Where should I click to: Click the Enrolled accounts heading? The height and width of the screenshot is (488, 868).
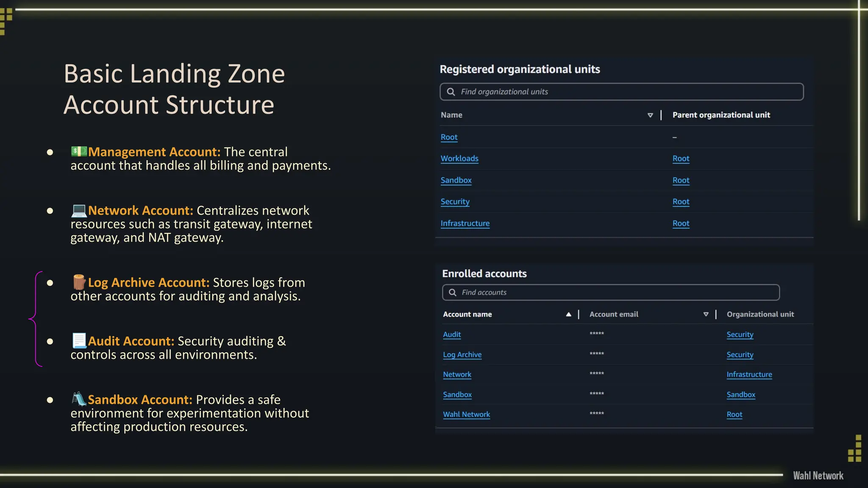pos(484,274)
